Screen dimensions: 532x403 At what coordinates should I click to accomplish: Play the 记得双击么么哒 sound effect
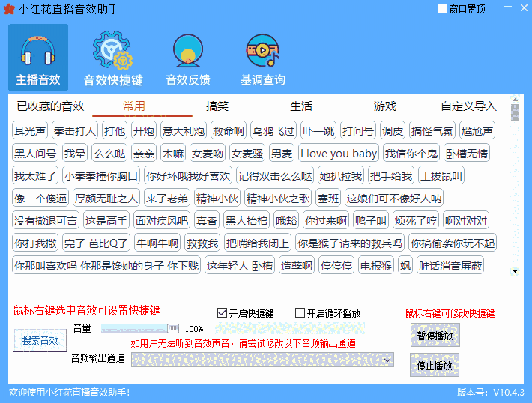pyautogui.click(x=275, y=176)
